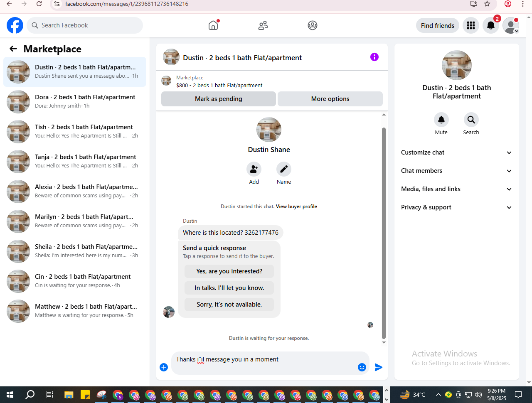Open the attachment plus icon in composer

[x=164, y=367]
